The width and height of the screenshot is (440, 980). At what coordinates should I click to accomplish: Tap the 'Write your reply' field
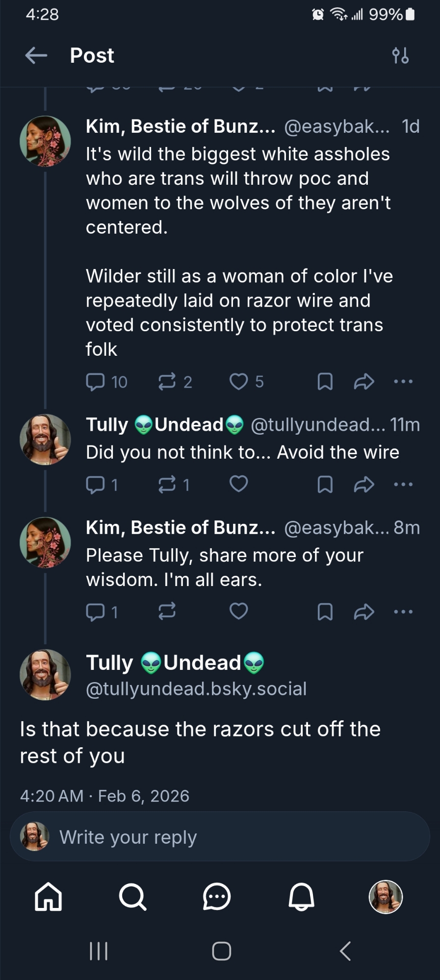click(x=221, y=837)
